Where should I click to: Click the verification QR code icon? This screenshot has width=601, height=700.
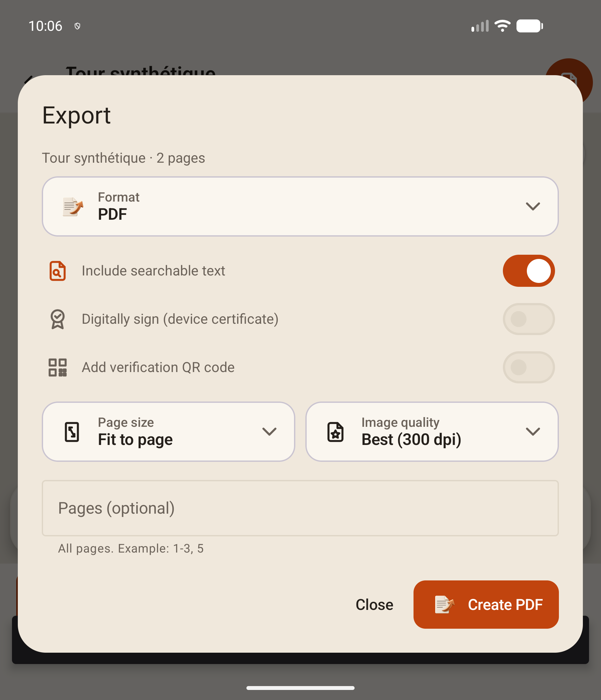tap(58, 367)
